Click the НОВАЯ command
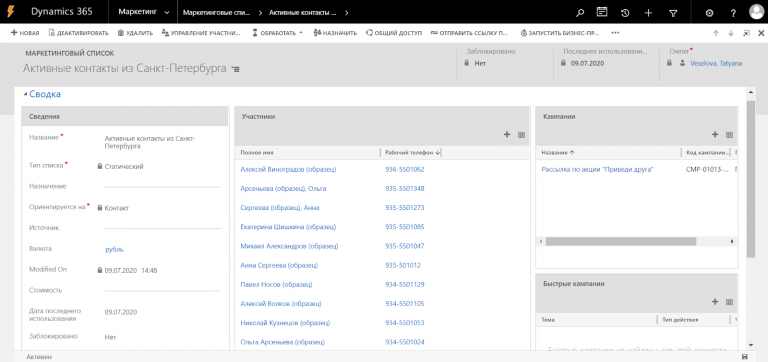The height and width of the screenshot is (362, 768). pyautogui.click(x=25, y=33)
